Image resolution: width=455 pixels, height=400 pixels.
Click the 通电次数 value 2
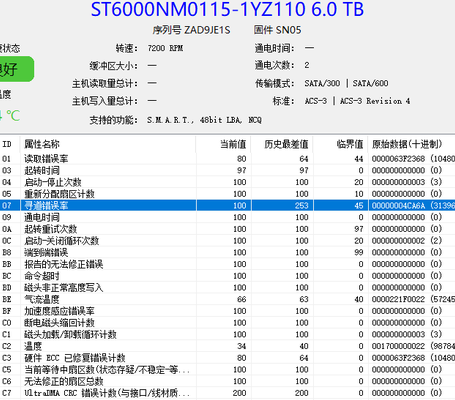(x=307, y=65)
